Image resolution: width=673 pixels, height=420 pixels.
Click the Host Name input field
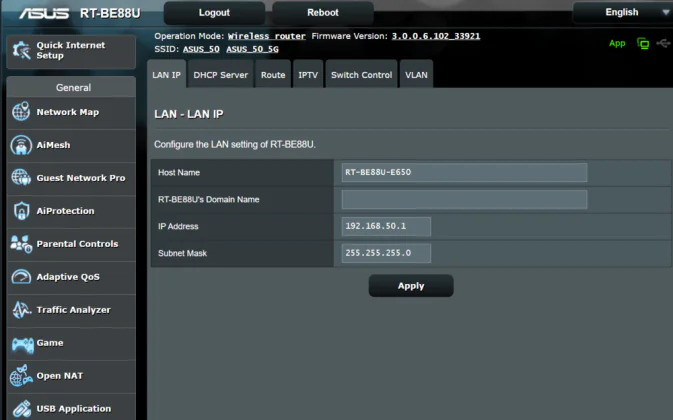click(464, 172)
